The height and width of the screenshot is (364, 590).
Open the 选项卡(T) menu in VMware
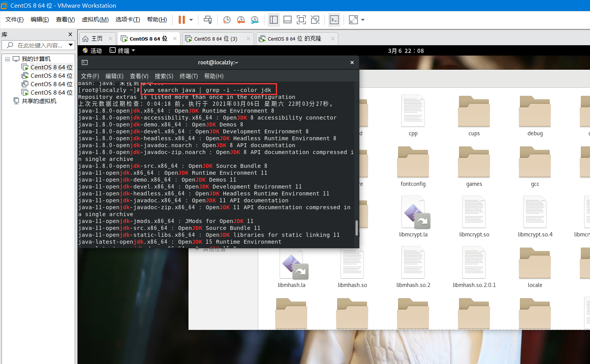pyautogui.click(x=128, y=20)
